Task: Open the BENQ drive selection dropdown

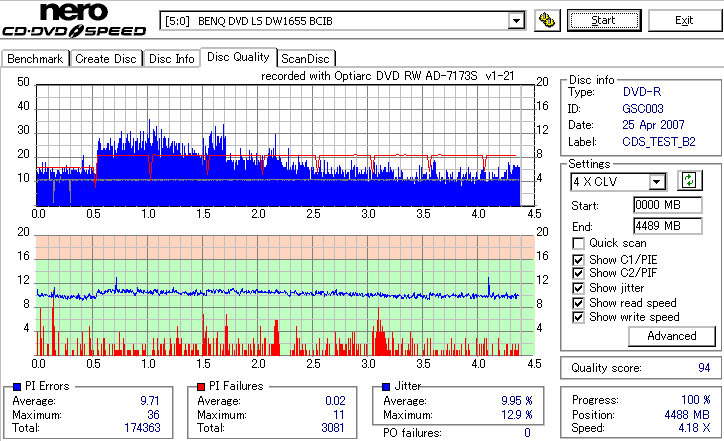Action: pyautogui.click(x=516, y=21)
